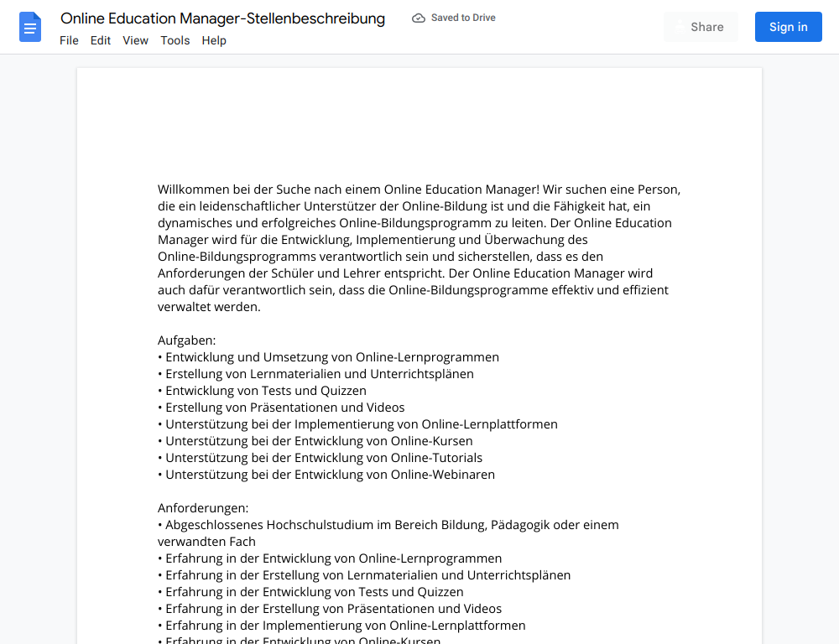The height and width of the screenshot is (644, 839).
Task: Open the Help menu
Action: [x=214, y=40]
